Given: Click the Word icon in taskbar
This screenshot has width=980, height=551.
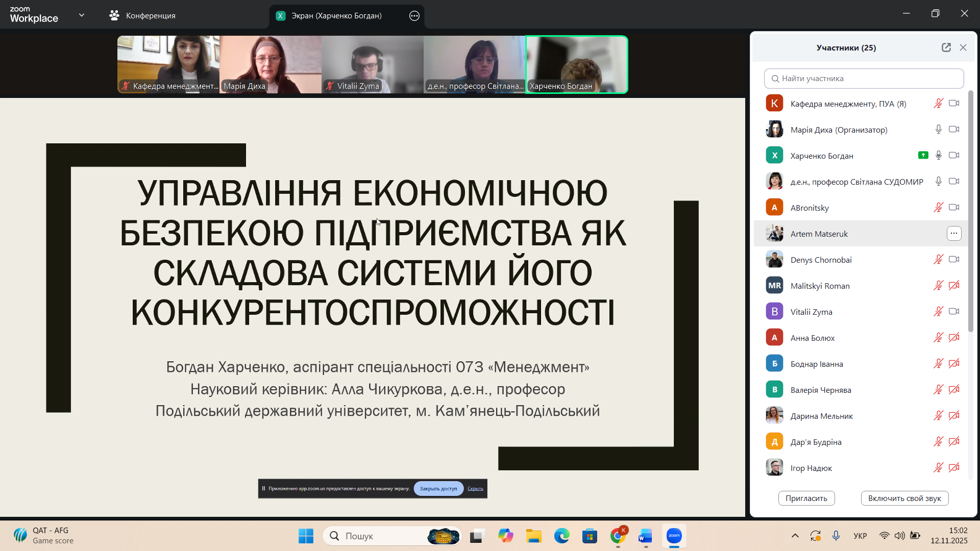Looking at the screenshot, I should point(645,536).
